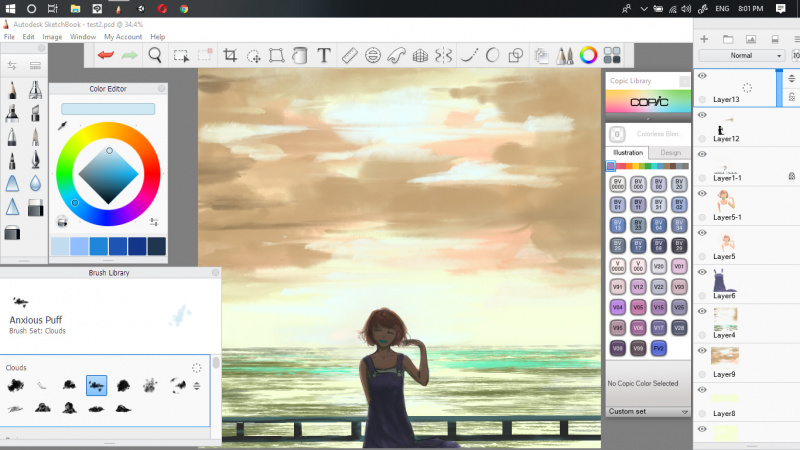This screenshot has width=800, height=450.
Task: Open the My Account menu
Action: tap(123, 37)
